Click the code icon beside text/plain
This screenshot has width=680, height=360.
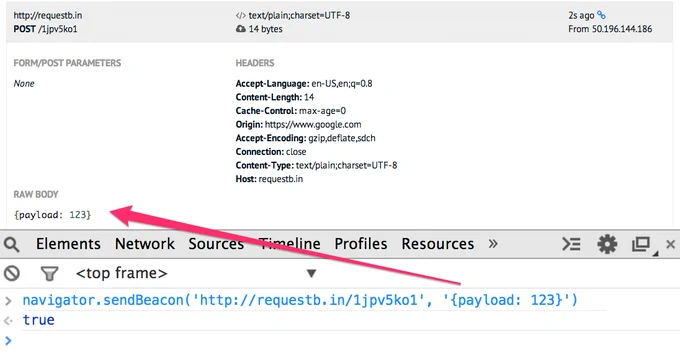[x=241, y=16]
